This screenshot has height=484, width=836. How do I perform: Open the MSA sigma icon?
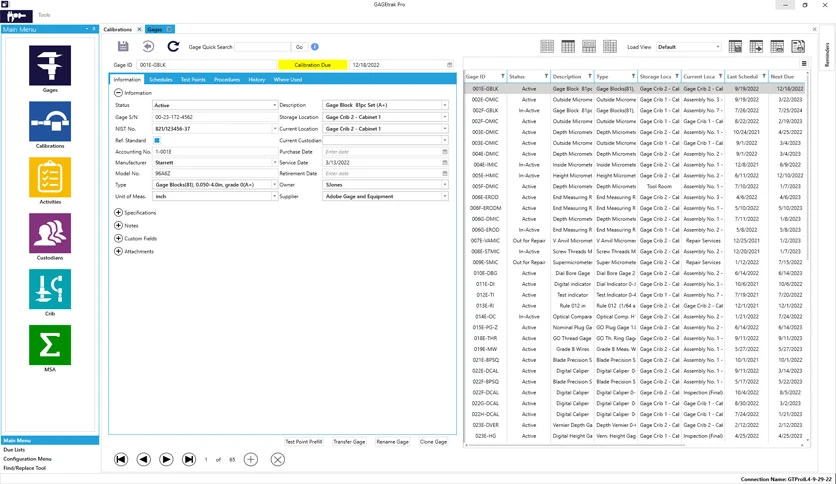[50, 345]
